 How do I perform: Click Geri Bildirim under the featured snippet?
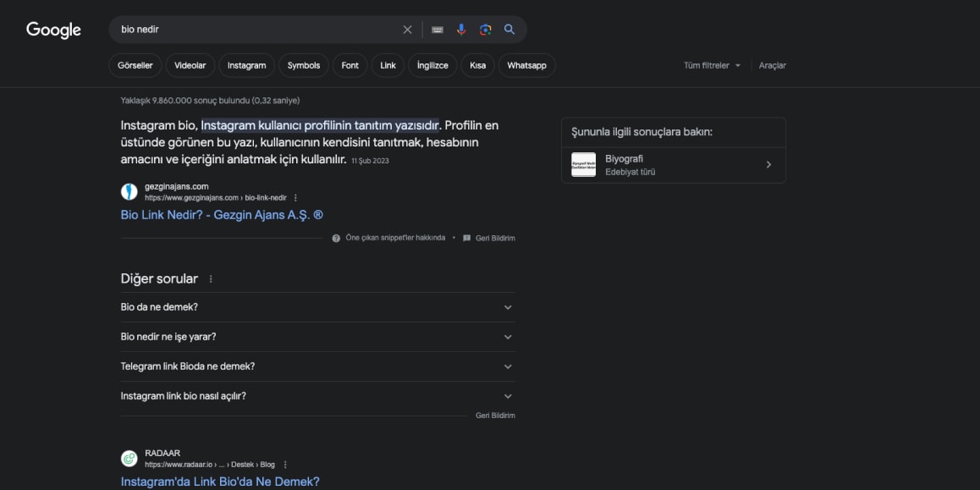point(496,238)
